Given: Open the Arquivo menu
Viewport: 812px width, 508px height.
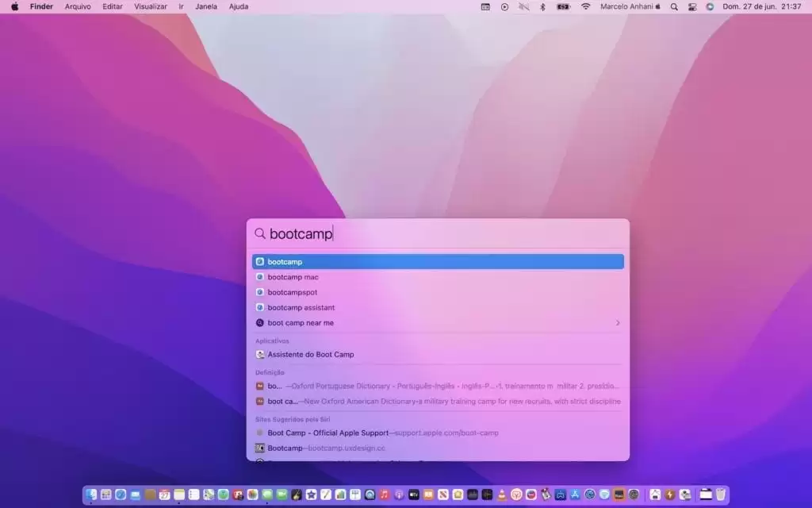Looking at the screenshot, I should click(78, 6).
